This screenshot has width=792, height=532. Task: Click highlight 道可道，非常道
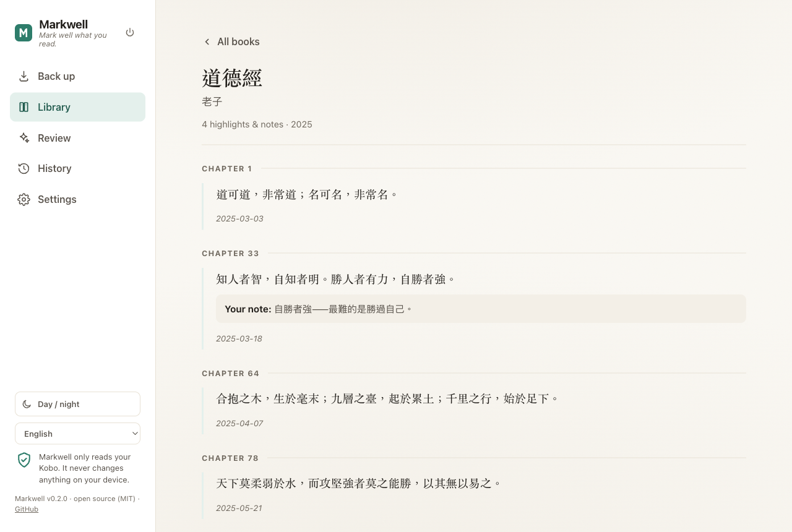click(308, 194)
